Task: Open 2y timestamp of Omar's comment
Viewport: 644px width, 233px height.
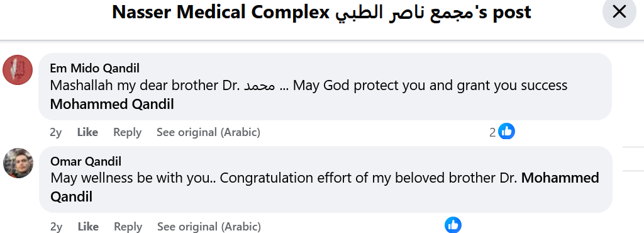Action: tap(56, 227)
